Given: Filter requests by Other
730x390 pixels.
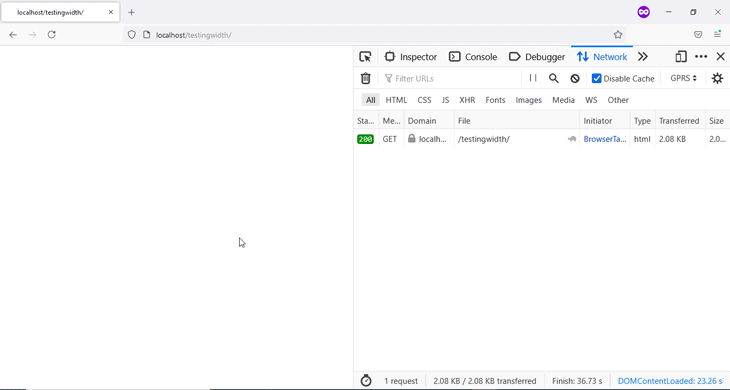Looking at the screenshot, I should (x=618, y=100).
